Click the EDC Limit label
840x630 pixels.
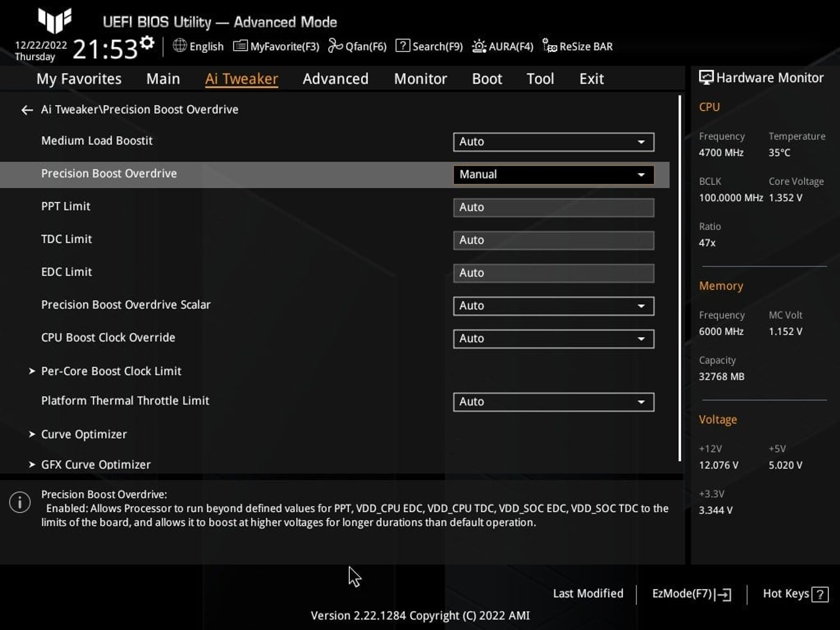pyautogui.click(x=66, y=272)
